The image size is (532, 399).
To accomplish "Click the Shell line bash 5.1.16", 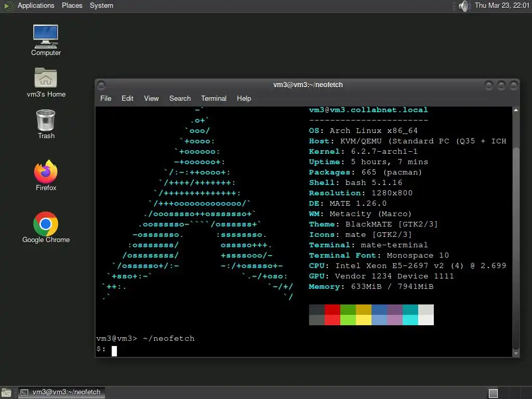I will [355, 182].
